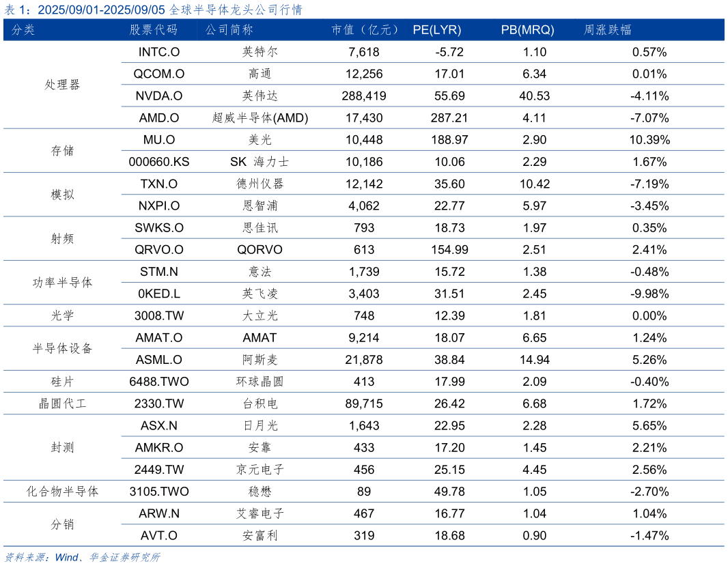Select the PB(MRQ) column header
The width and height of the screenshot is (728, 566).
click(527, 30)
